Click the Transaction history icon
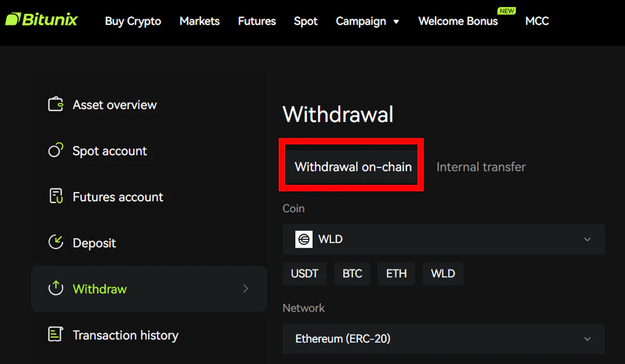The width and height of the screenshot is (625, 364). click(56, 334)
